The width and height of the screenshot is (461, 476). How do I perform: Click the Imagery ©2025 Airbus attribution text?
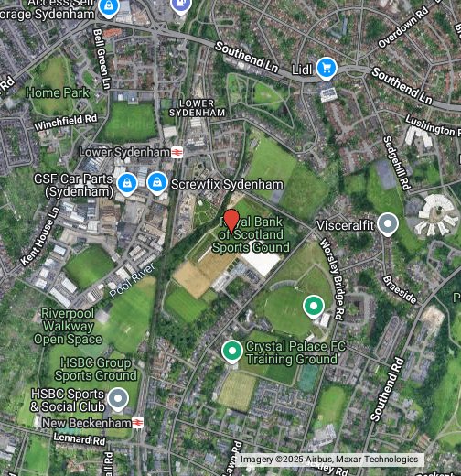click(x=329, y=460)
